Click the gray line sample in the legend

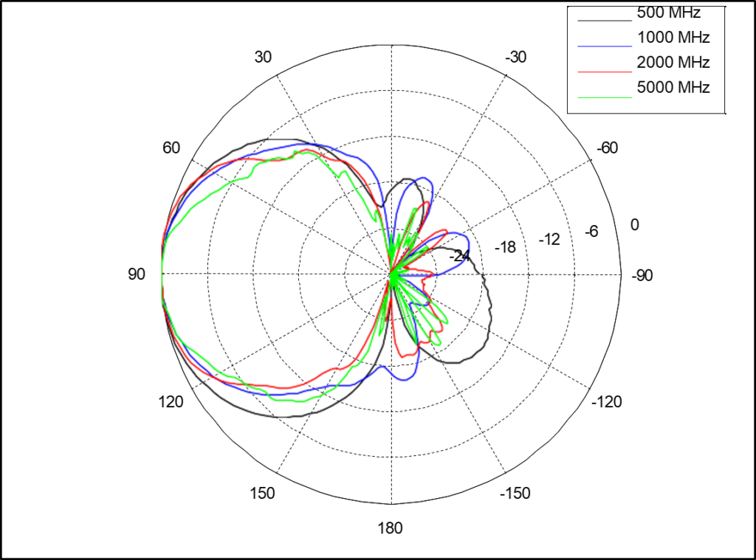pos(605,21)
